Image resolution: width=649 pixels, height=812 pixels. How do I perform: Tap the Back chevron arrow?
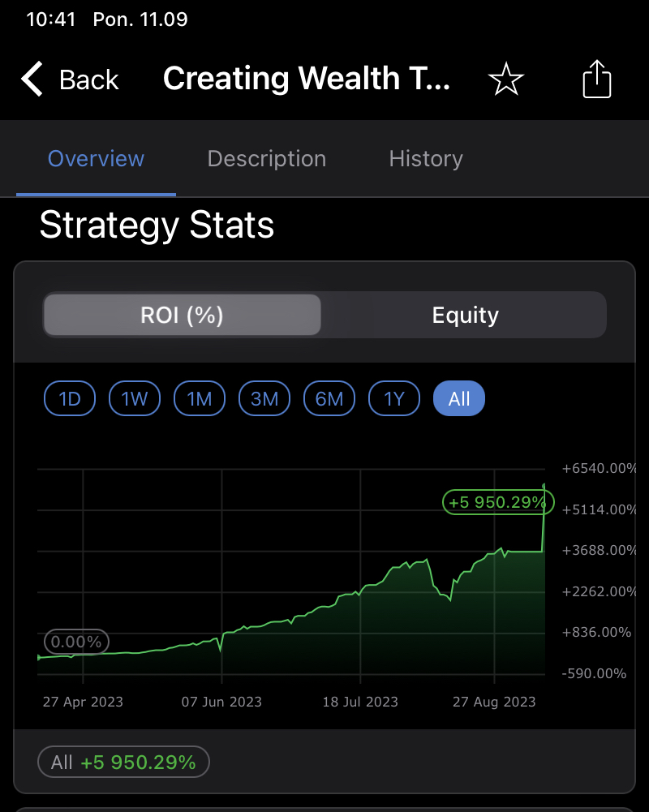32,79
